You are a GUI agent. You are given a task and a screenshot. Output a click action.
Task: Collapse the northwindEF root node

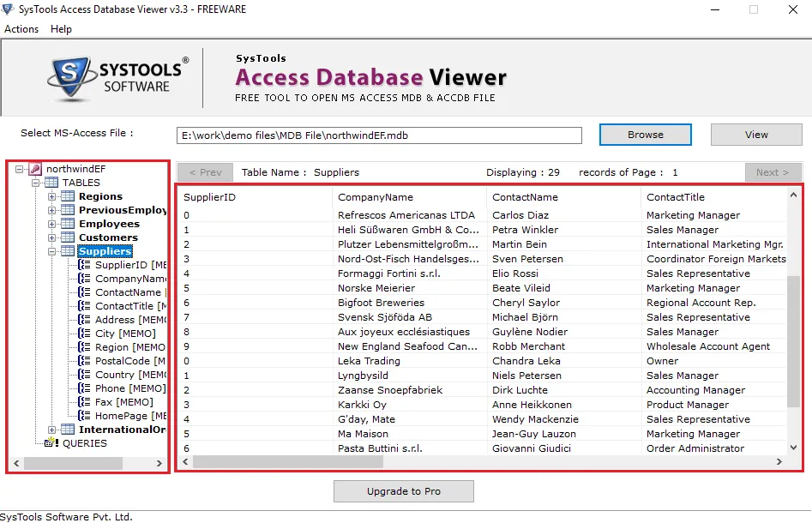(x=20, y=169)
